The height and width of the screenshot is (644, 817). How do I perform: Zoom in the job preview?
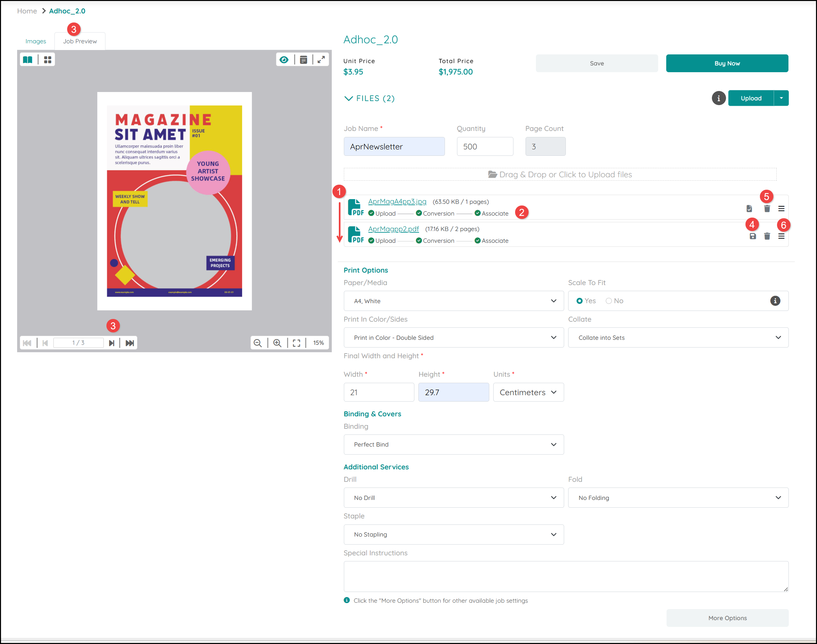[277, 343]
